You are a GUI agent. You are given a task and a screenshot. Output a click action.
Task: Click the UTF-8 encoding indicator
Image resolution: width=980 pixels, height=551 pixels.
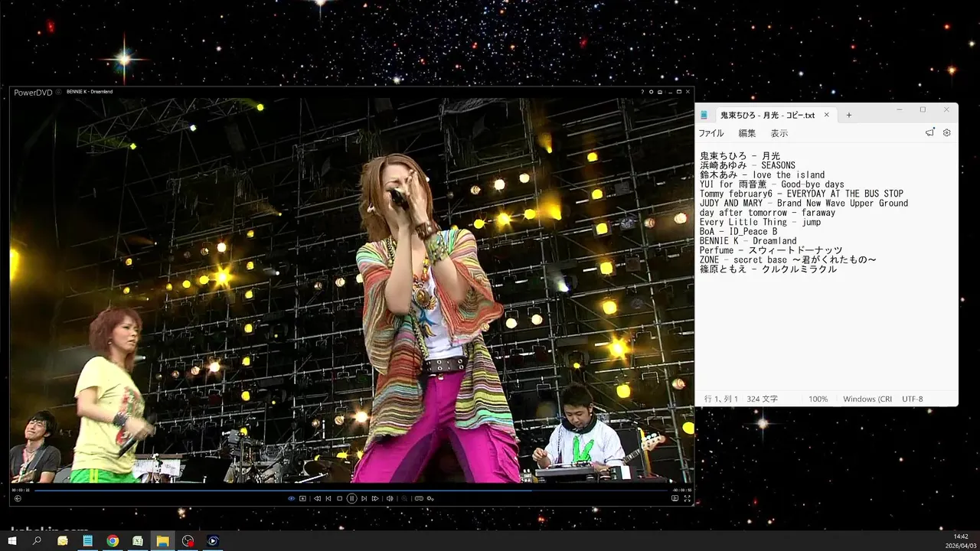tap(913, 399)
